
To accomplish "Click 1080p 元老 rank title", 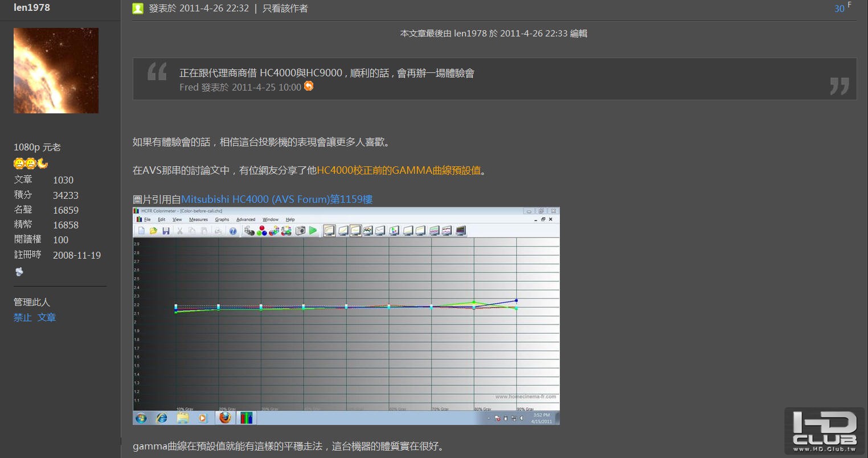I will [x=37, y=147].
